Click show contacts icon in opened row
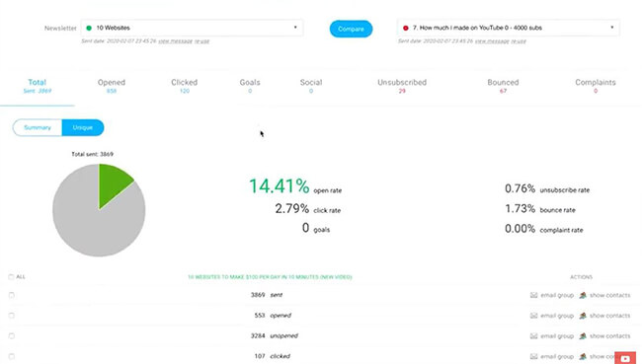This screenshot has width=642, height=364. click(583, 316)
